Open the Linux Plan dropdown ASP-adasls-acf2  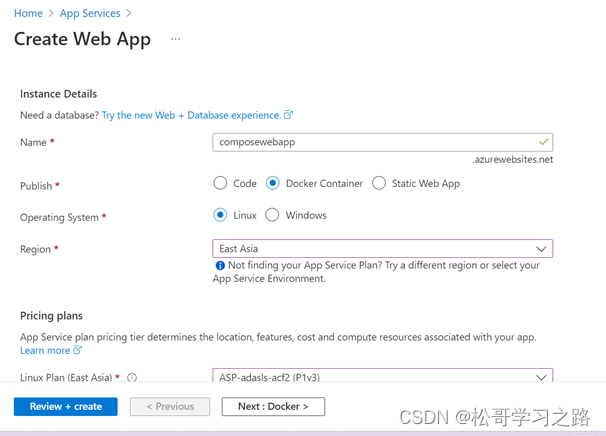382,375
